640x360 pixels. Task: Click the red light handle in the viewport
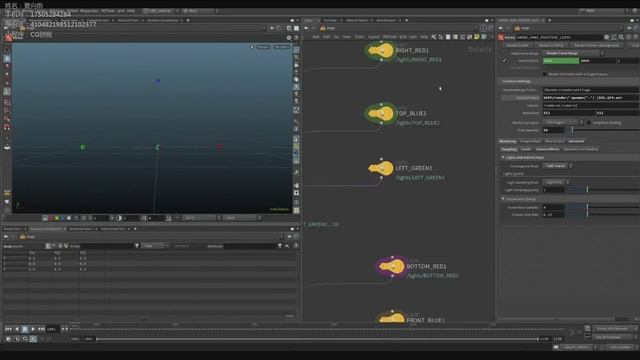[220, 147]
